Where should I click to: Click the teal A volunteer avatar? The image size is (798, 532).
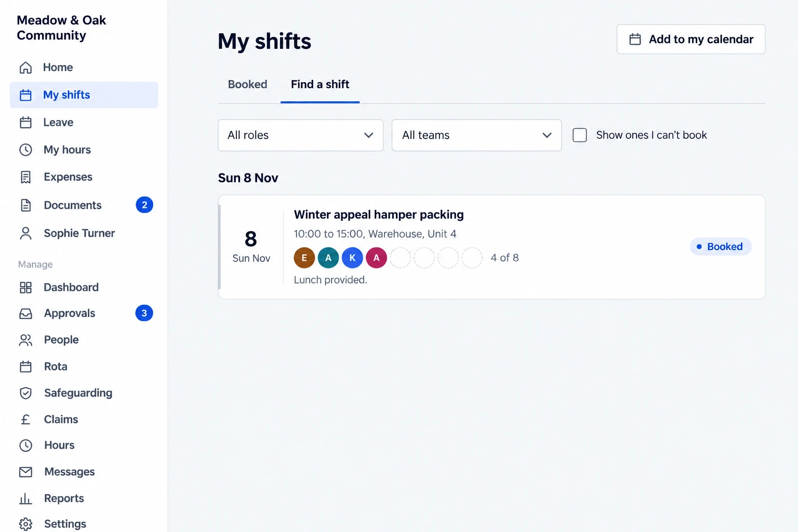point(328,258)
